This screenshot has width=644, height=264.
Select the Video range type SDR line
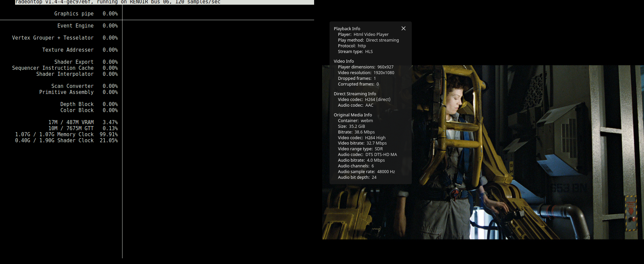pyautogui.click(x=360, y=149)
